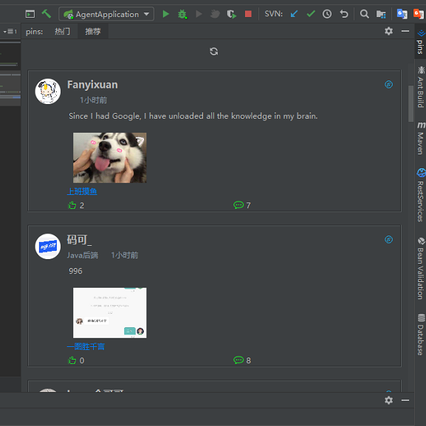Open the bottom panel gear options
This screenshot has width=426, height=426.
tap(389, 400)
